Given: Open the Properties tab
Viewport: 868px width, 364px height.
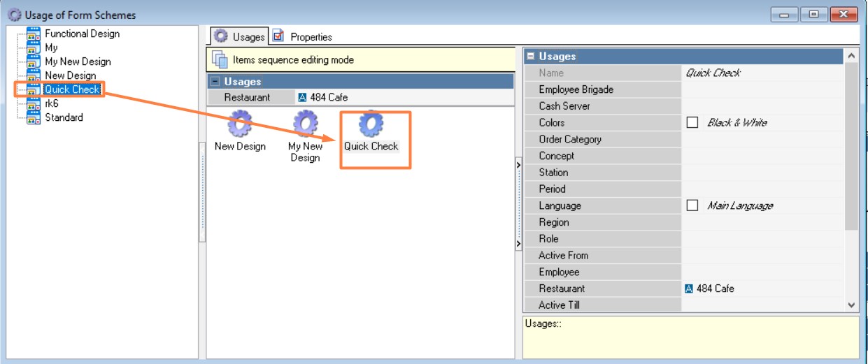Looking at the screenshot, I should point(303,36).
